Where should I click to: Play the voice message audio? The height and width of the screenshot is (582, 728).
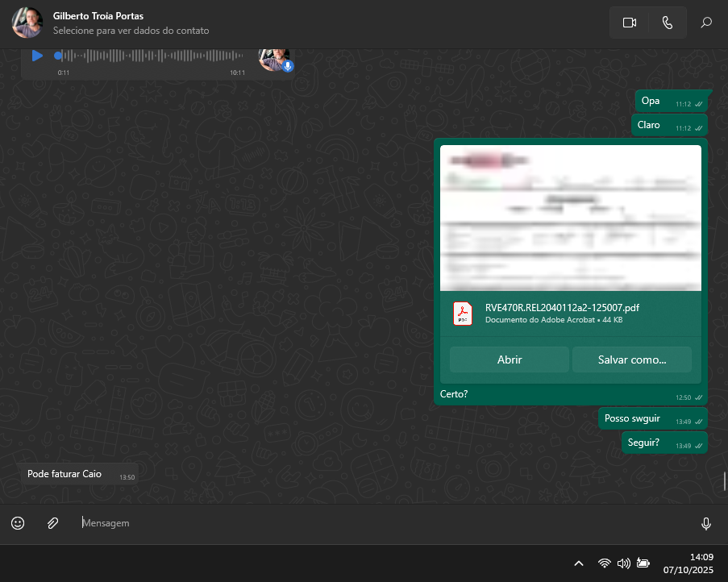click(37, 56)
